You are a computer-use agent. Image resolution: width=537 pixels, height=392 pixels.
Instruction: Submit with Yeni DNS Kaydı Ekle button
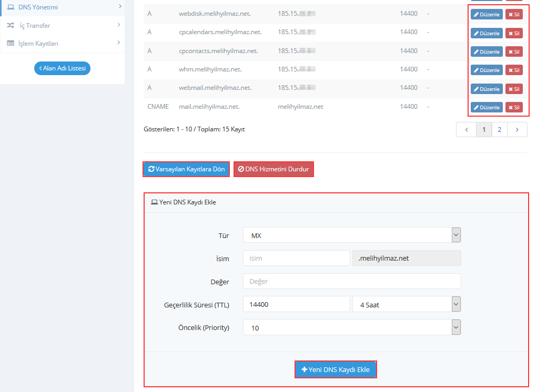(x=336, y=369)
